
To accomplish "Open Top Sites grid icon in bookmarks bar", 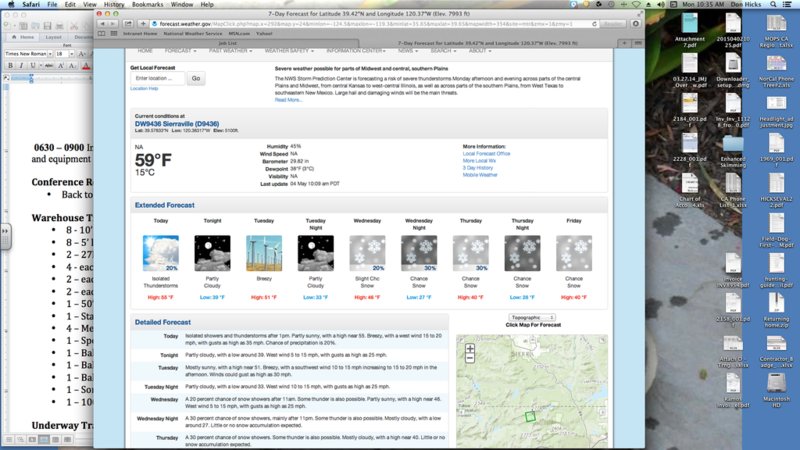I will (x=113, y=34).
